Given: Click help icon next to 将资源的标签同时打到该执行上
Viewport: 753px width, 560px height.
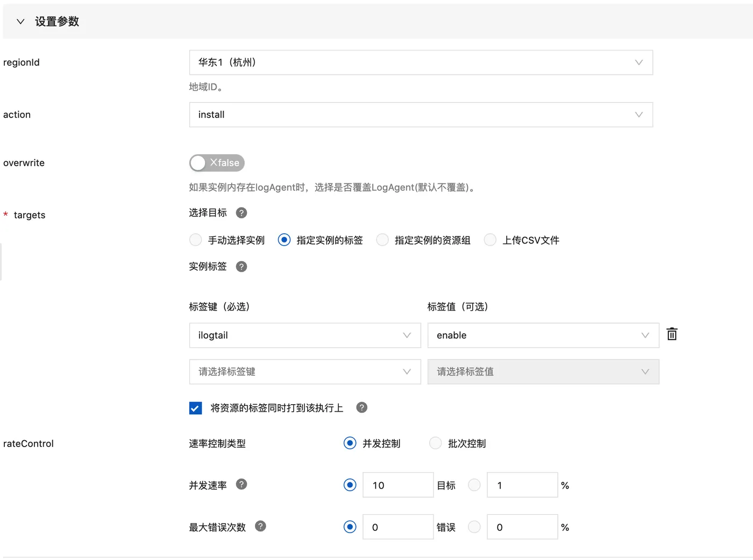Looking at the screenshot, I should coord(362,407).
